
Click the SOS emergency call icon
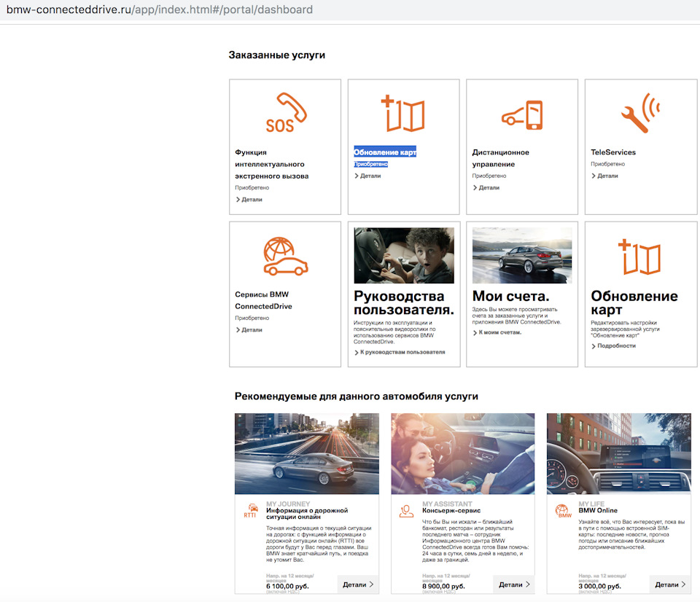tap(284, 112)
